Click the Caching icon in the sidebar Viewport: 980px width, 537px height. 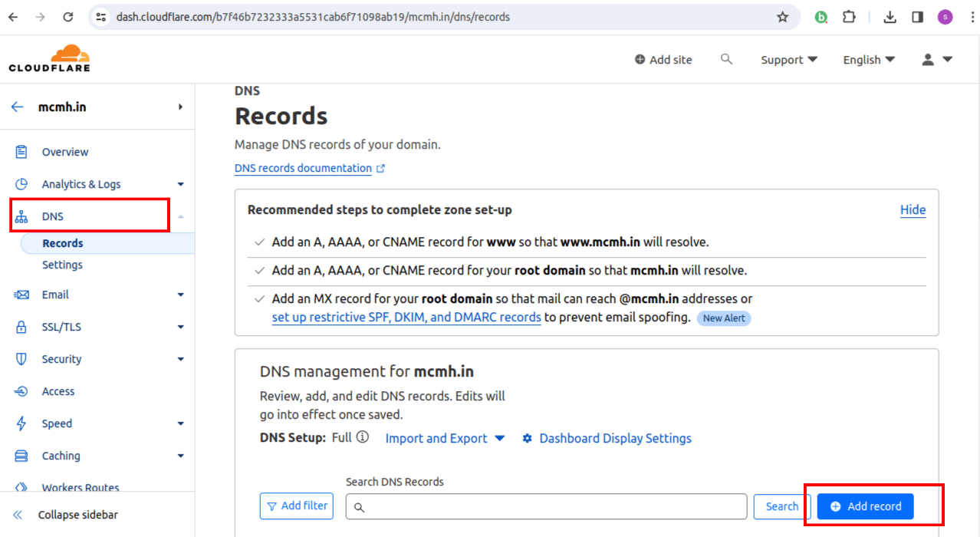(x=21, y=455)
